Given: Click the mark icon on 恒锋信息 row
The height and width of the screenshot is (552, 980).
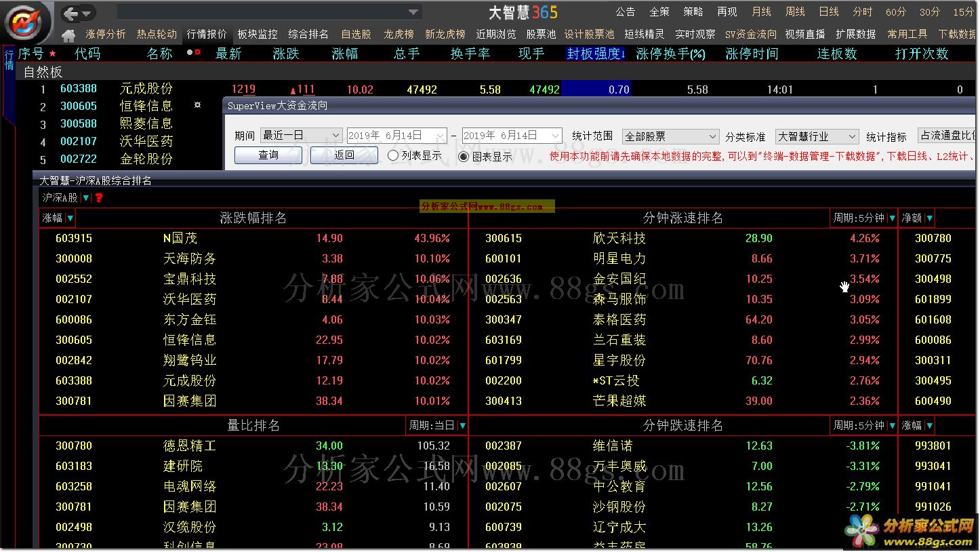Looking at the screenshot, I should (197, 105).
